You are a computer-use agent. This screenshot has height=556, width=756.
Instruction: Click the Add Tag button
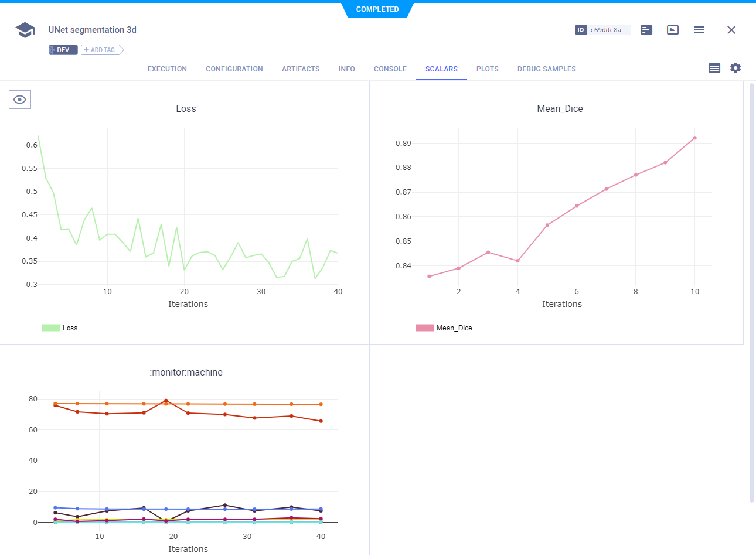(x=101, y=50)
